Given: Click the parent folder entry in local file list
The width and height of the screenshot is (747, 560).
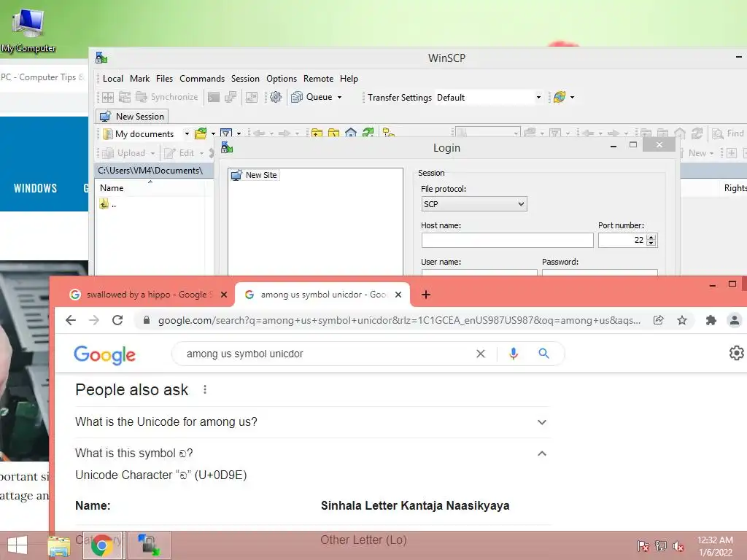Looking at the screenshot, I should (108, 205).
